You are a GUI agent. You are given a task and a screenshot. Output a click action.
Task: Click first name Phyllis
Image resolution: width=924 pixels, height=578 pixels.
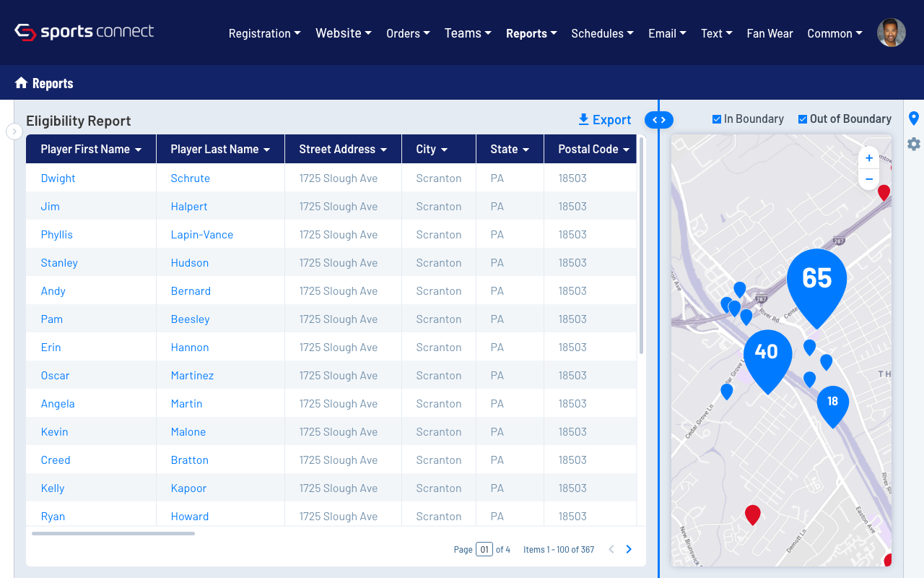56,235
